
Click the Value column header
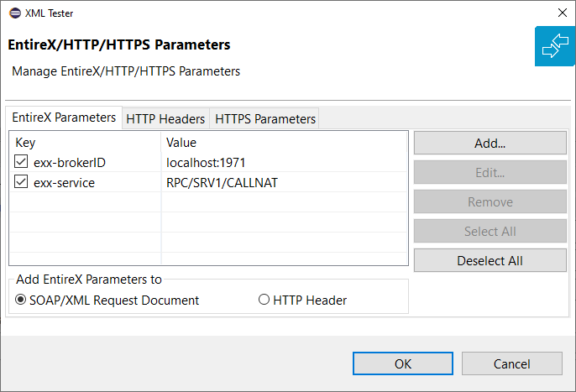pos(285,142)
